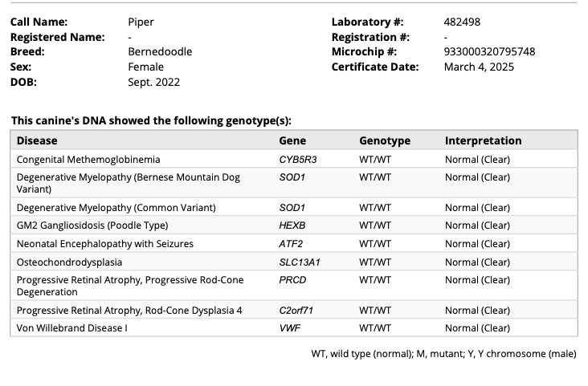Viewport: 588px width, 386px height.
Task: Select the microchip number 933000320795748
Action: point(489,51)
